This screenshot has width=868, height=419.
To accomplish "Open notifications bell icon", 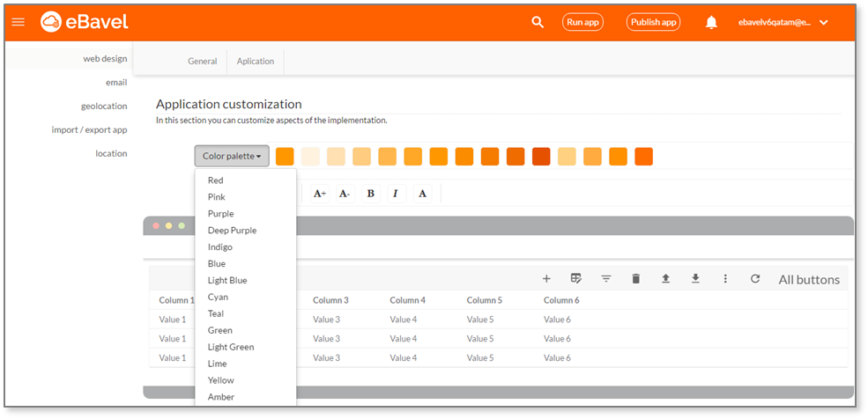I will point(711,22).
